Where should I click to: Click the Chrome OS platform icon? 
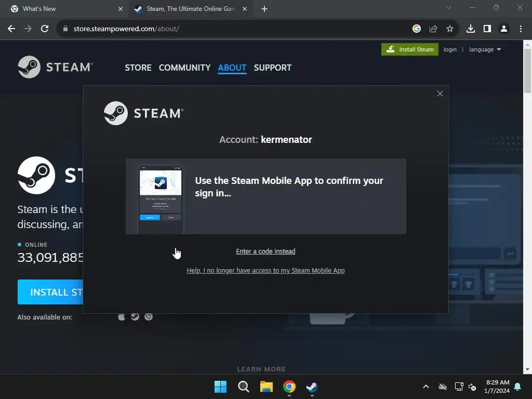149,316
